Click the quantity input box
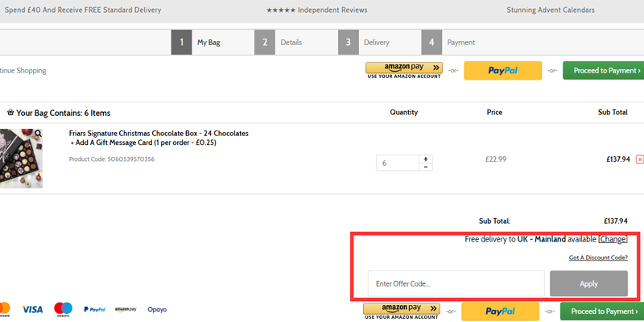The height and width of the screenshot is (322, 644). click(397, 163)
